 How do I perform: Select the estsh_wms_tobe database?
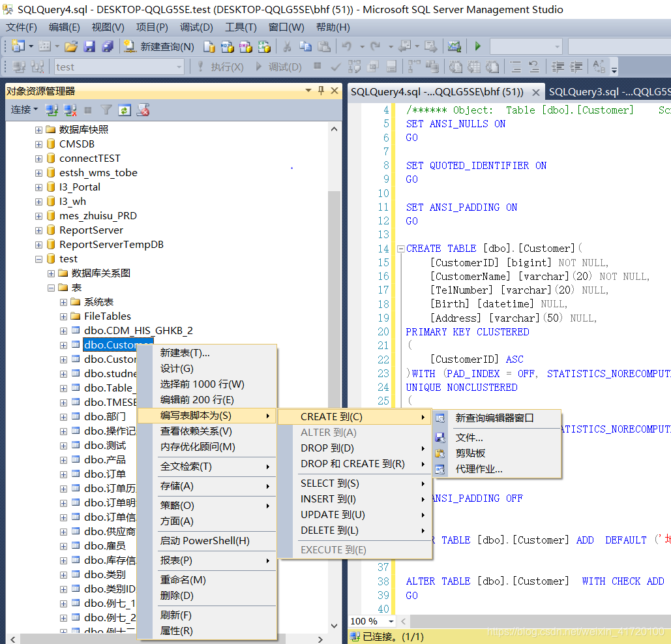(98, 173)
